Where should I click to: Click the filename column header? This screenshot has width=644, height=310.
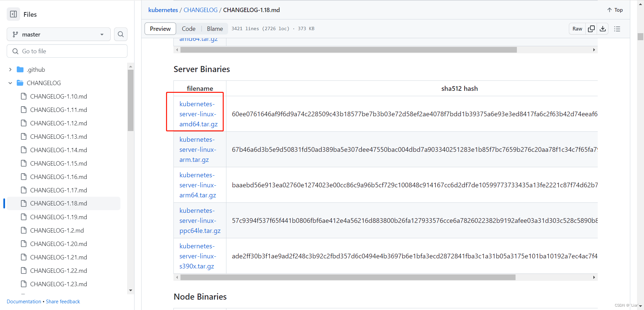click(200, 88)
